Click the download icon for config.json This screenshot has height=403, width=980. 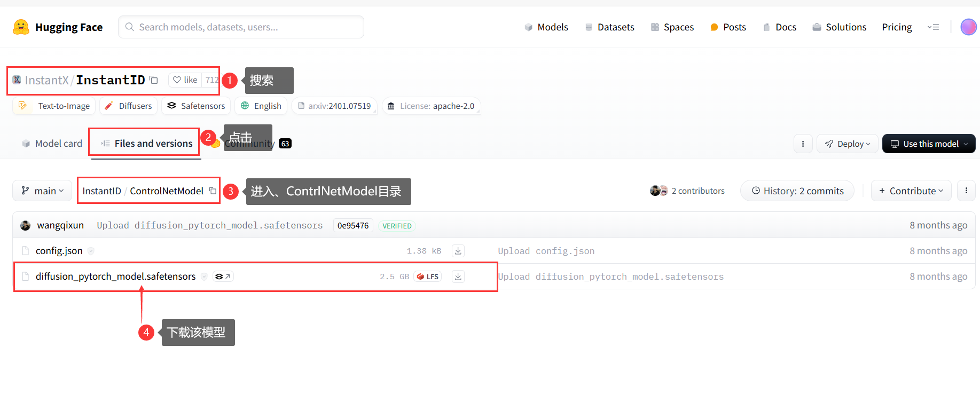point(458,251)
